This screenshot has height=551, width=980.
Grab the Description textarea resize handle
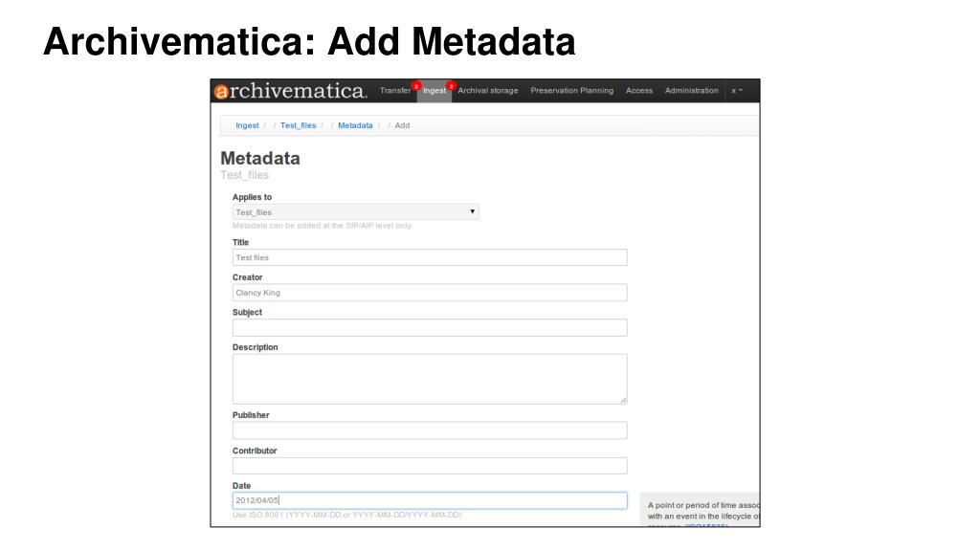tap(624, 401)
